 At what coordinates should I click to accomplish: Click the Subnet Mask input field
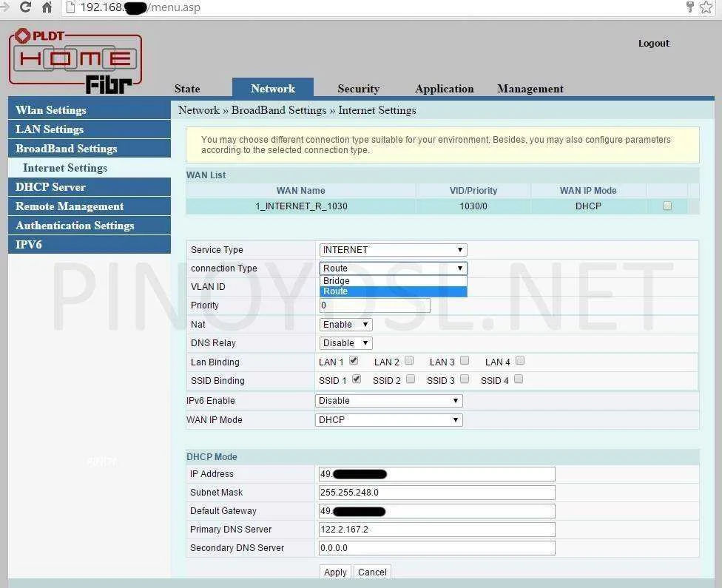(436, 493)
